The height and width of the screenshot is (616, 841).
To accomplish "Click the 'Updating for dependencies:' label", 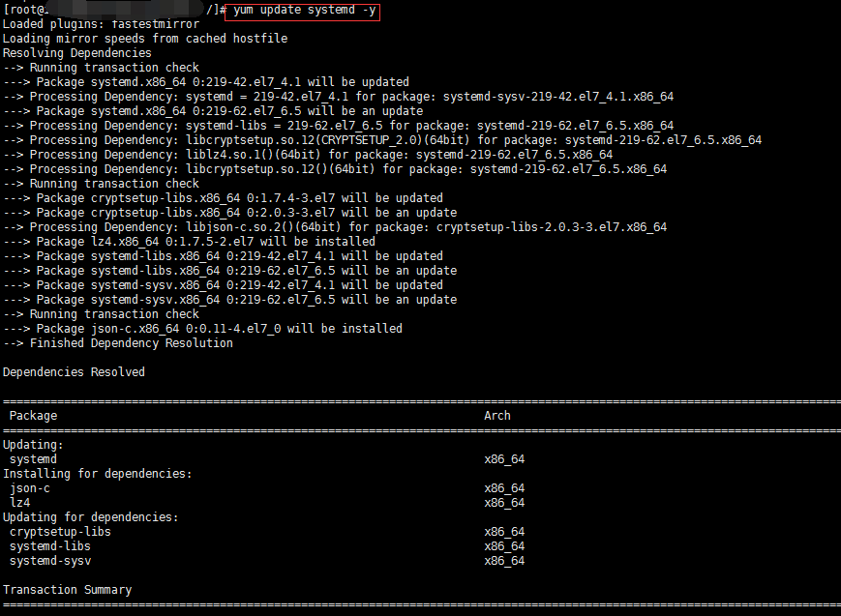I will [x=90, y=517].
